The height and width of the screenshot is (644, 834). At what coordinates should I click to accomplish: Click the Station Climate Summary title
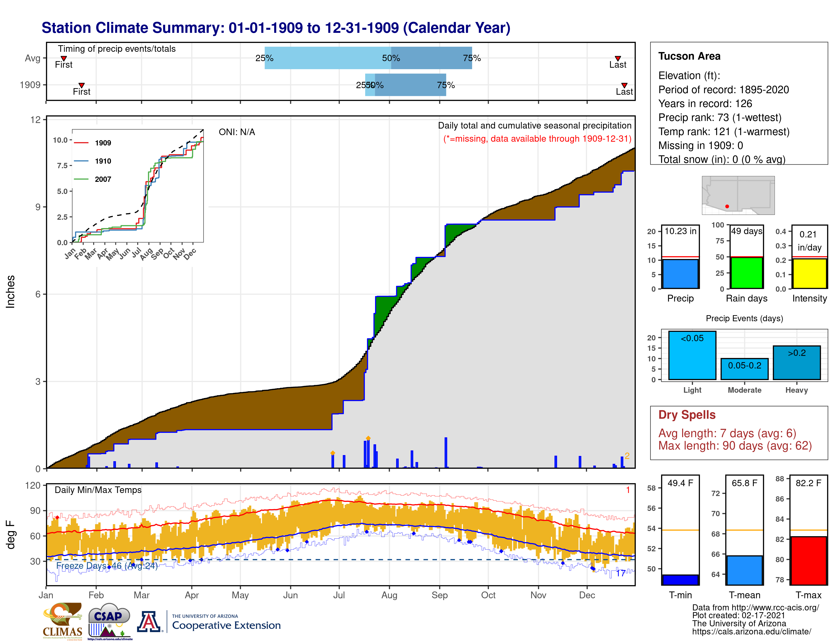276,28
